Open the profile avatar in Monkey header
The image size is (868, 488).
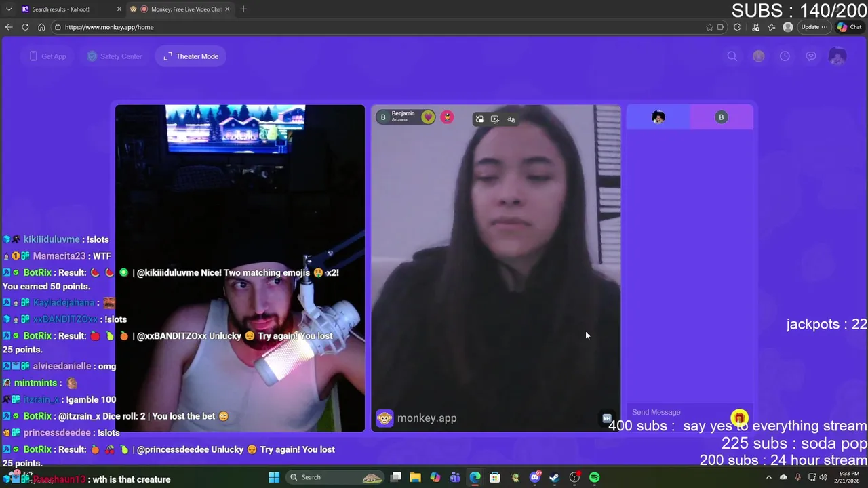click(x=837, y=56)
